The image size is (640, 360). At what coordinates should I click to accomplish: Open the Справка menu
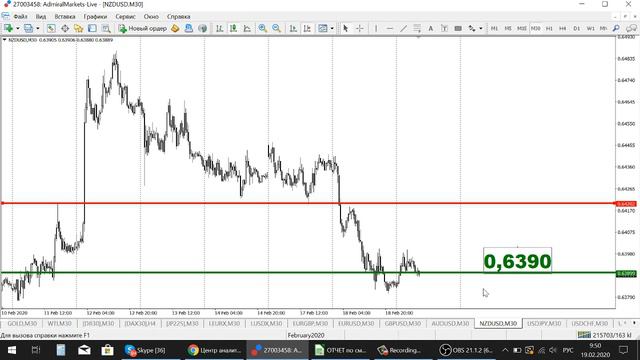pos(178,17)
